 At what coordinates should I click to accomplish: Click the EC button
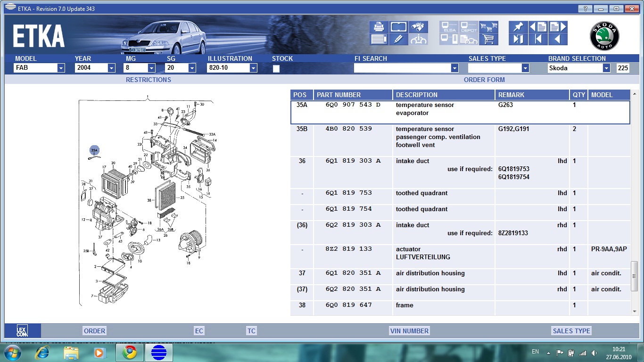pyautogui.click(x=199, y=331)
